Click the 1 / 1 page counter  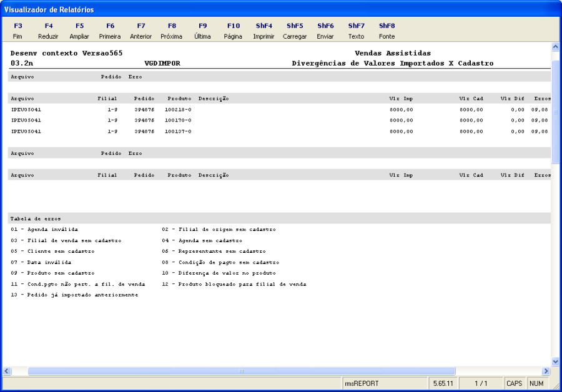(x=481, y=383)
